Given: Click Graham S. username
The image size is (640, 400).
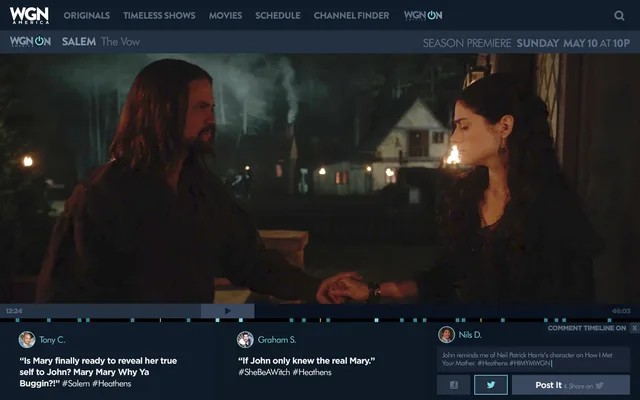Looking at the screenshot, I should [x=277, y=340].
